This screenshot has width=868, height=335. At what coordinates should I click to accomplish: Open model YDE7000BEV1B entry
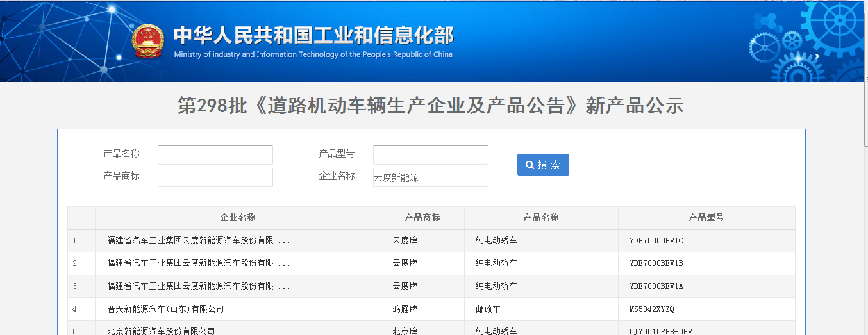(656, 263)
